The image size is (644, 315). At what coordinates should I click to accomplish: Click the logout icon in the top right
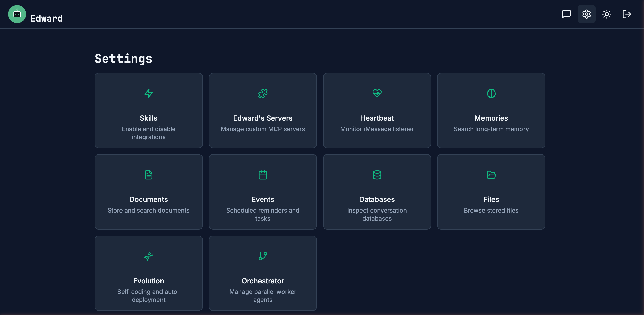(x=627, y=14)
